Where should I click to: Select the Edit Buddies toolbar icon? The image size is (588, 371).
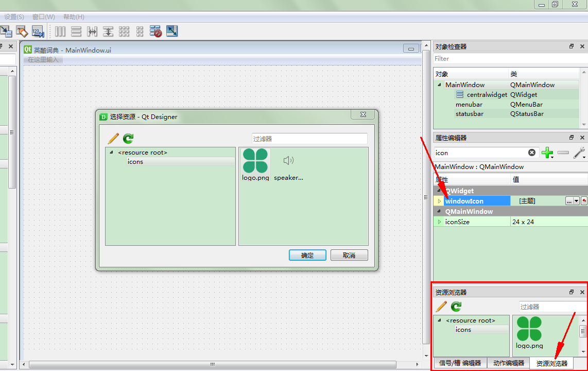pos(22,31)
